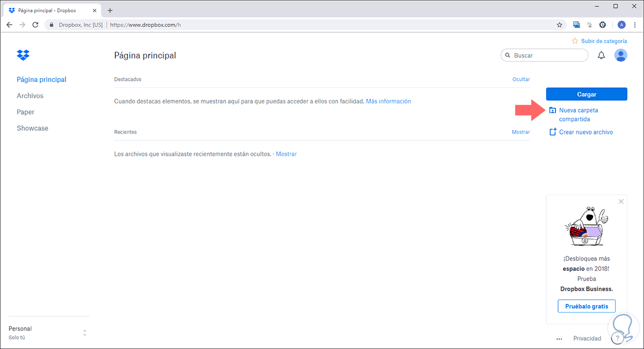Viewport: 644px width, 349px height.
Task: Click the browser forward arrow
Action: click(22, 25)
